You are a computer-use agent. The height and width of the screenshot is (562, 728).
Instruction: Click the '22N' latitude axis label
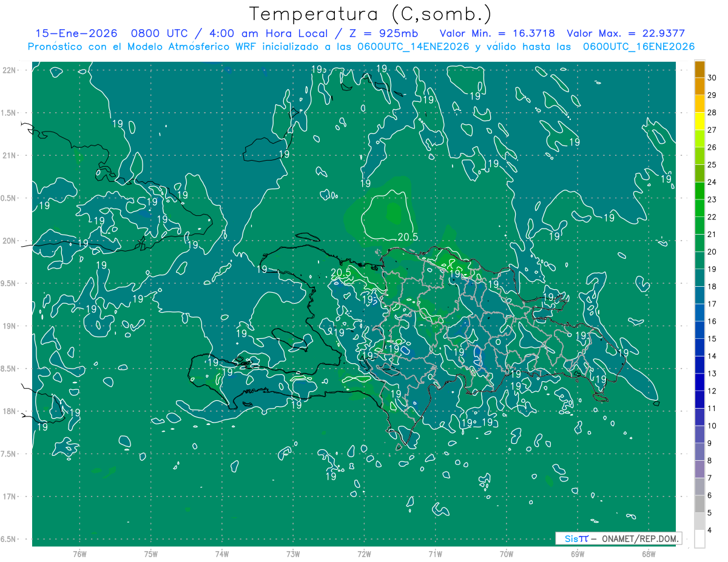click(10, 70)
